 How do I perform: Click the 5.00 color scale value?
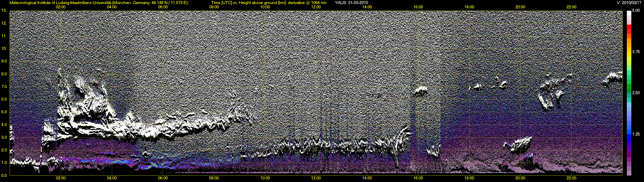tap(636, 10)
